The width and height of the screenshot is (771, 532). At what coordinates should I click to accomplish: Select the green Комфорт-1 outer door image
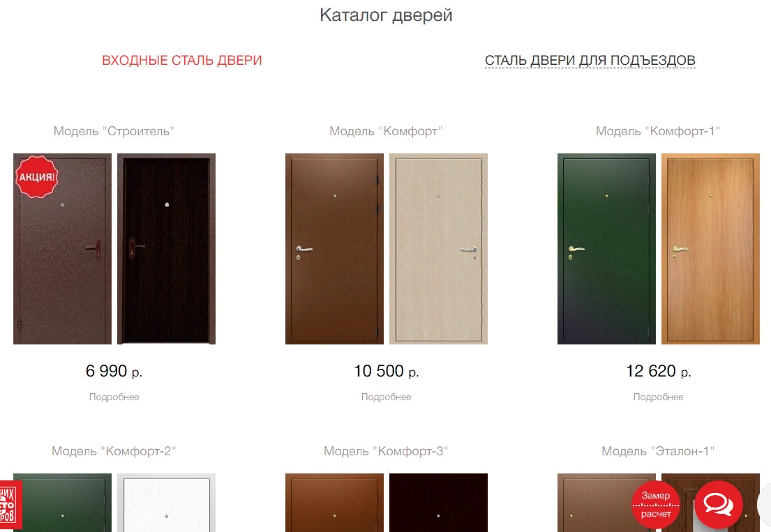pyautogui.click(x=606, y=248)
